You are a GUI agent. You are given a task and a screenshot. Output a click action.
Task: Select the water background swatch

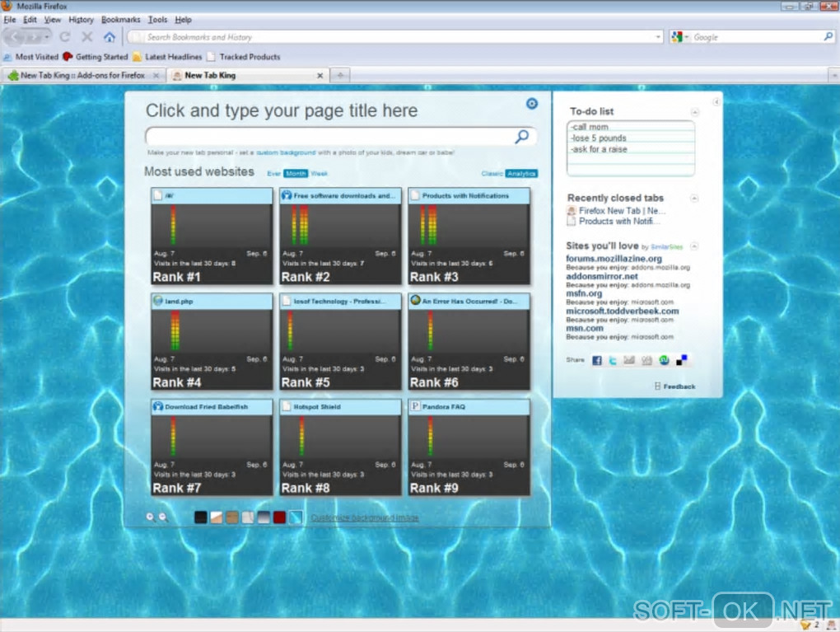[295, 517]
